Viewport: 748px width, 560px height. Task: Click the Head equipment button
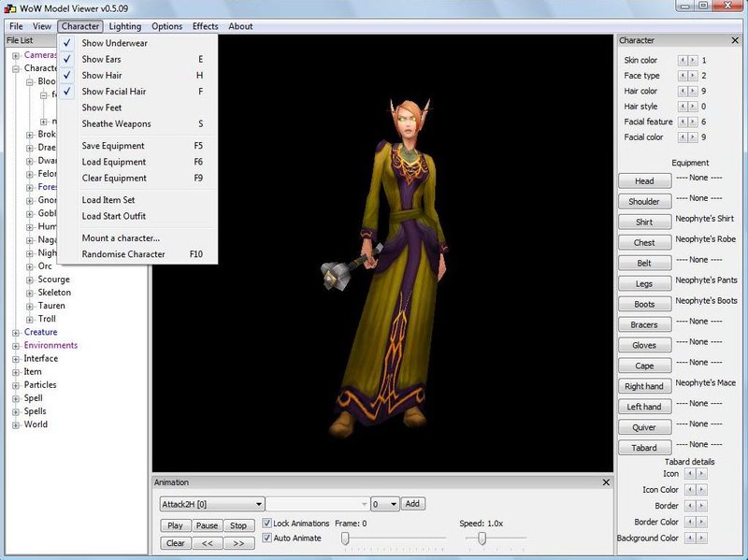pyautogui.click(x=644, y=181)
